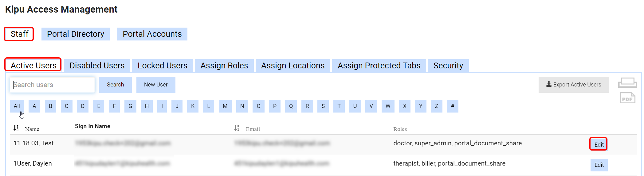The image size is (644, 176).
Task: Open the Portal Directory tab
Action: [76, 34]
